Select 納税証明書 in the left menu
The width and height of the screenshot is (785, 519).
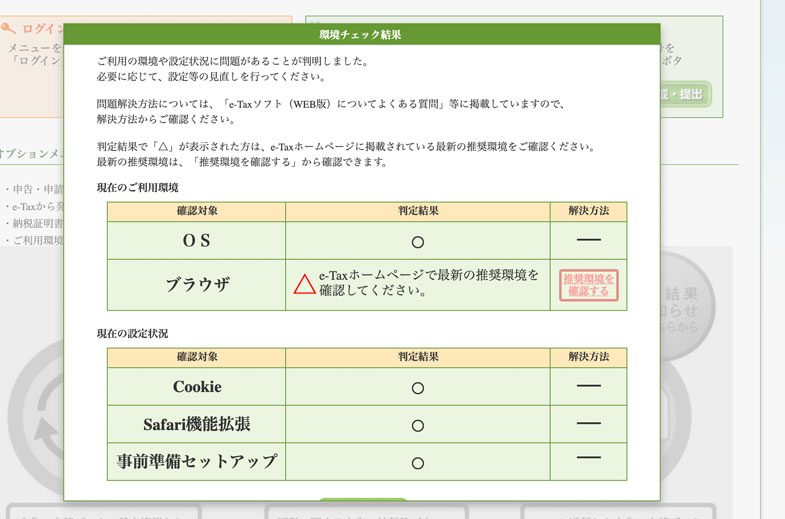click(35, 223)
